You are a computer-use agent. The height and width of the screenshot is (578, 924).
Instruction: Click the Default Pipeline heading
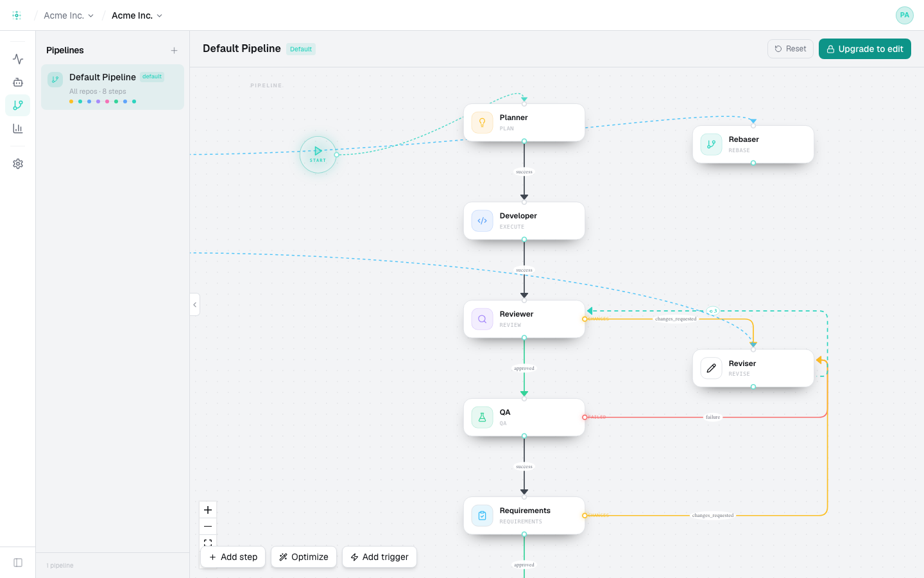242,49
